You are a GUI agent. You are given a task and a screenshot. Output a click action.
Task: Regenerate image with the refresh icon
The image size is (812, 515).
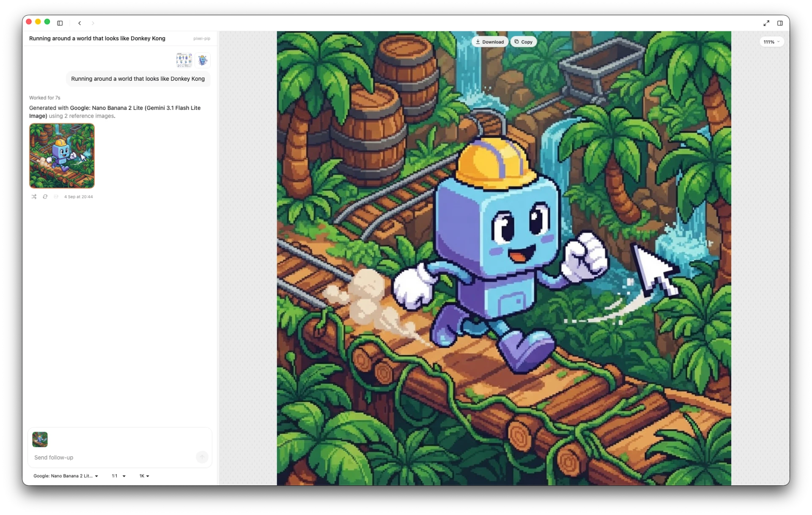pyautogui.click(x=45, y=197)
